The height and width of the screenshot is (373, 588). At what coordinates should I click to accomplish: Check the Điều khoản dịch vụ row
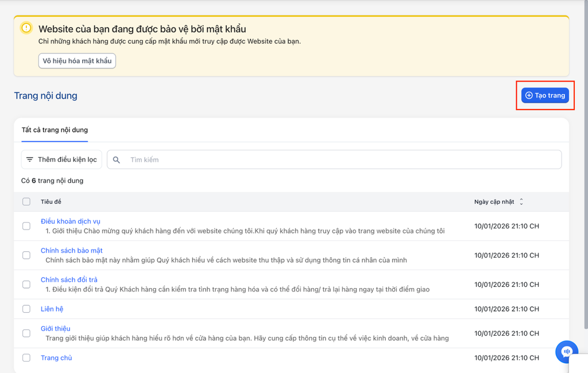pos(26,226)
